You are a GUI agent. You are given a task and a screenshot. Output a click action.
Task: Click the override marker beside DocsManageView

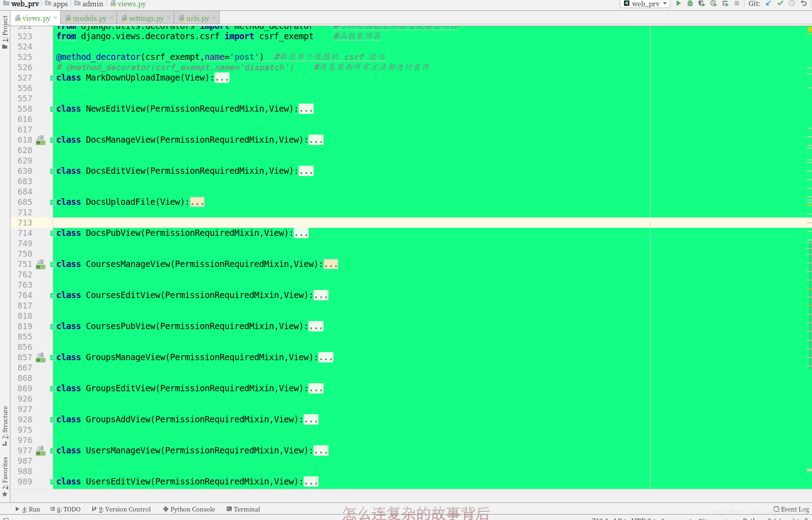coord(40,140)
